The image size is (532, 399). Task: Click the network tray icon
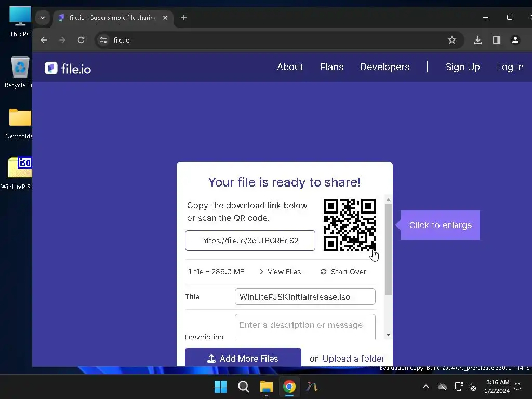pyautogui.click(x=459, y=387)
